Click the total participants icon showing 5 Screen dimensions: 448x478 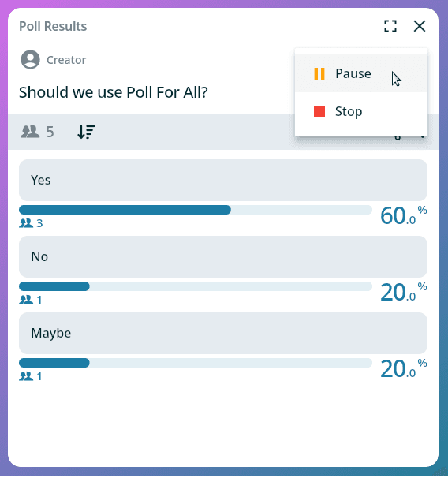[30, 132]
